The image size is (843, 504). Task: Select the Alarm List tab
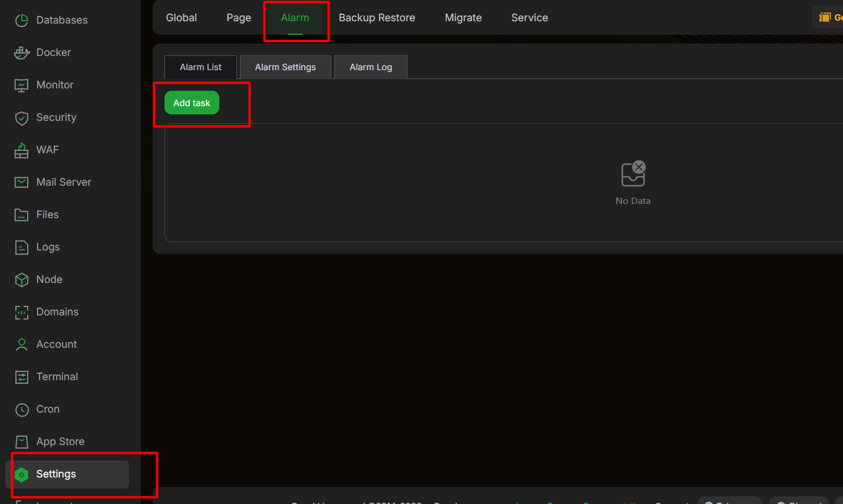tap(200, 67)
